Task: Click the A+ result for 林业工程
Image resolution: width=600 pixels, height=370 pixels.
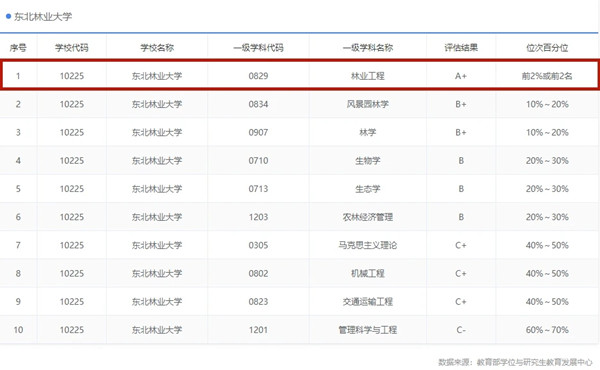Action: (x=461, y=76)
